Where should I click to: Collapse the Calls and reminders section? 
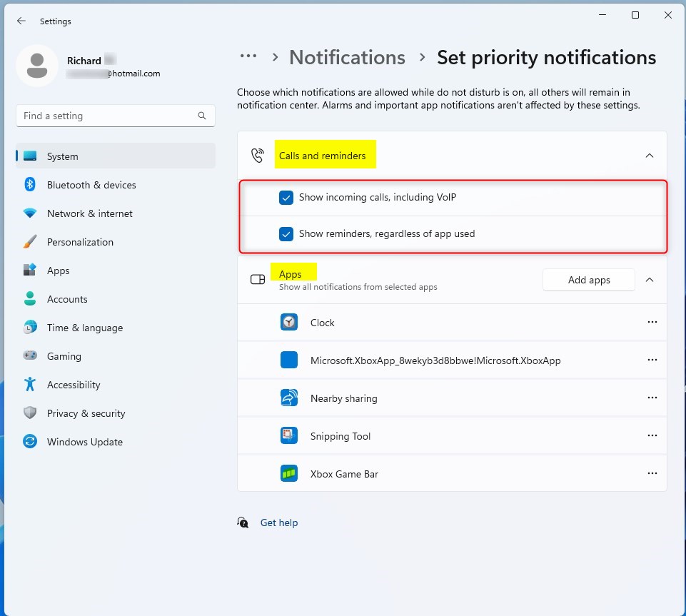coord(650,156)
